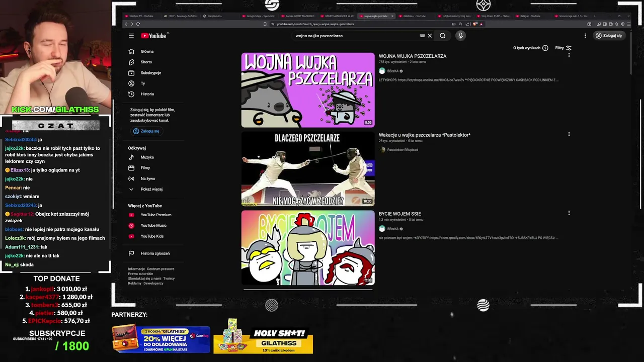
Task: Start voice search with the microphone icon
Action: tap(460, 36)
